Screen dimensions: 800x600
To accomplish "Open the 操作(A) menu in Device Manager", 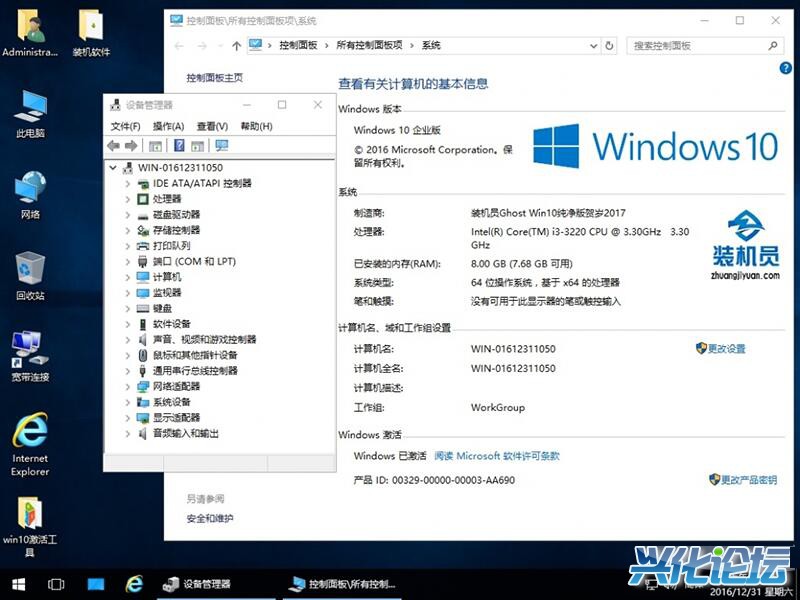I will pyautogui.click(x=168, y=126).
